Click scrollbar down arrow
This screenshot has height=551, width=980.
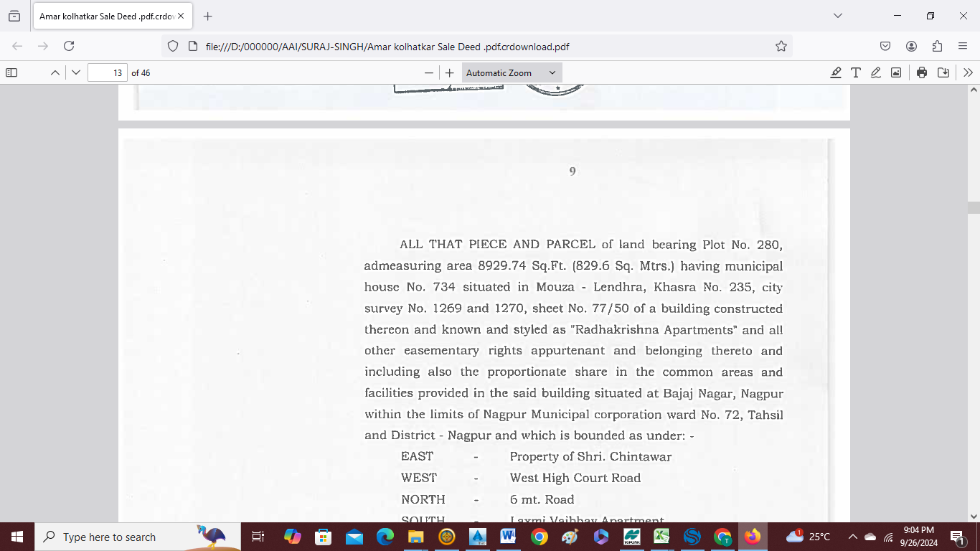coord(974,516)
